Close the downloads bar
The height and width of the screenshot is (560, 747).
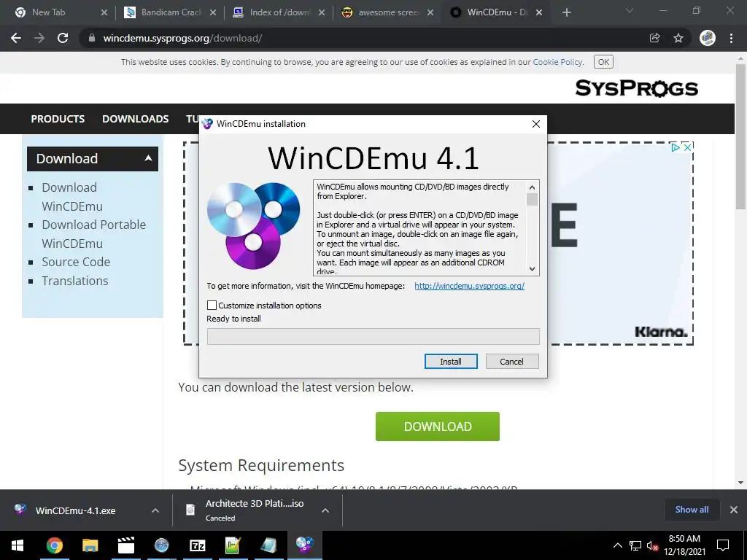tap(734, 510)
